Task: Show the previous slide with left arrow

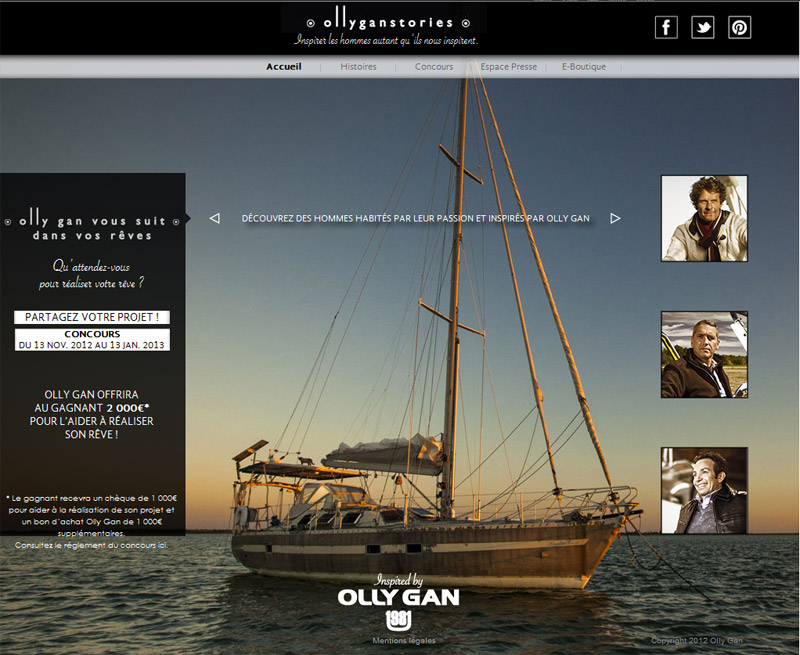Action: [x=215, y=218]
